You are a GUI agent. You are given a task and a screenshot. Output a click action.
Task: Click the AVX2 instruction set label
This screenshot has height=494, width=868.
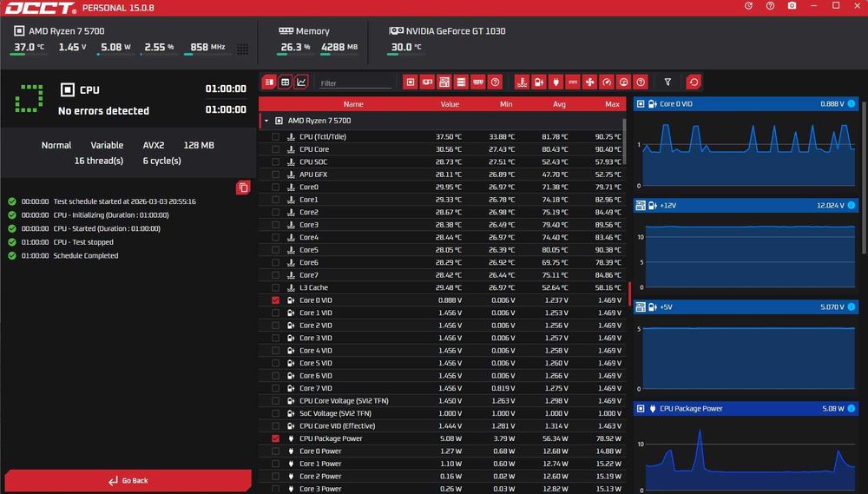click(154, 145)
